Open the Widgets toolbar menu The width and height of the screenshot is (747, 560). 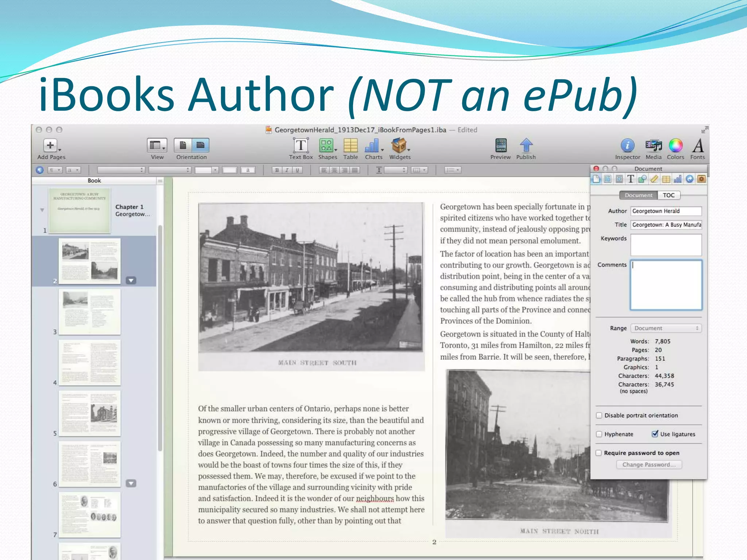(x=399, y=145)
